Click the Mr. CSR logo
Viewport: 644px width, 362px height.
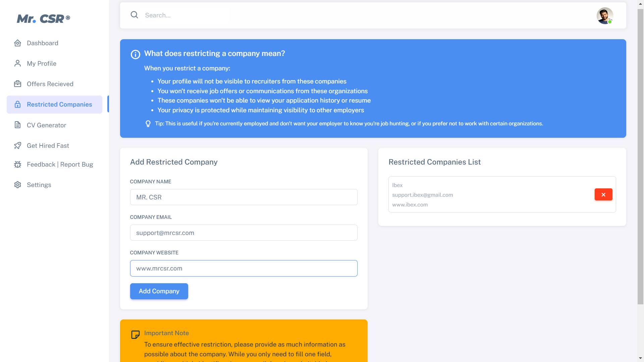click(43, 19)
